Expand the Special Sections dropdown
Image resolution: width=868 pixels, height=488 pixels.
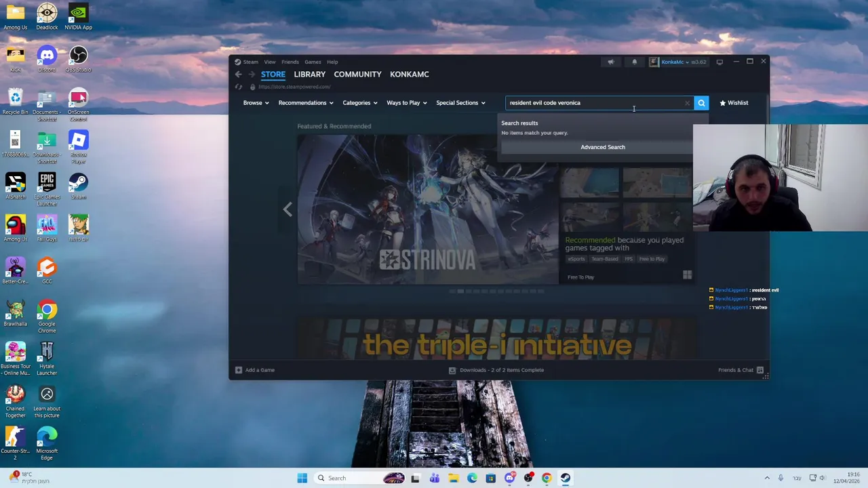tap(461, 103)
